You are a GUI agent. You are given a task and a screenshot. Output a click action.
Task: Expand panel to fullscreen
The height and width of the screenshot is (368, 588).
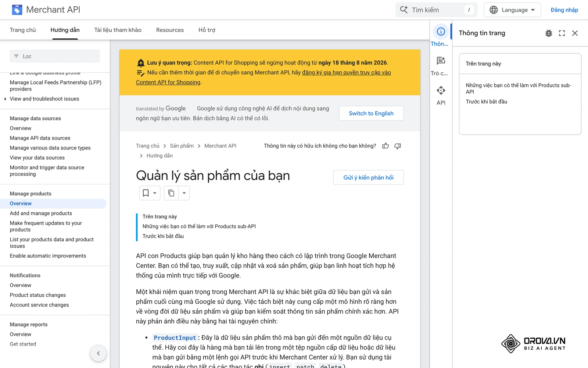[x=562, y=33]
